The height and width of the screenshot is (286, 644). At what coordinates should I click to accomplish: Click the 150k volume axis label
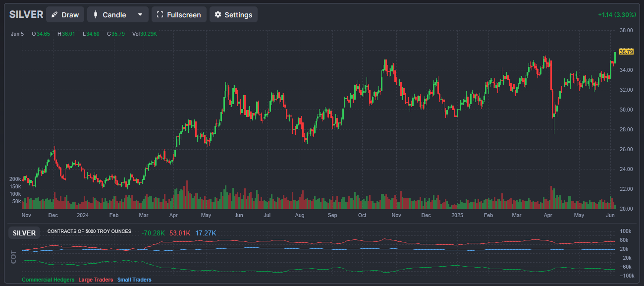click(x=15, y=186)
